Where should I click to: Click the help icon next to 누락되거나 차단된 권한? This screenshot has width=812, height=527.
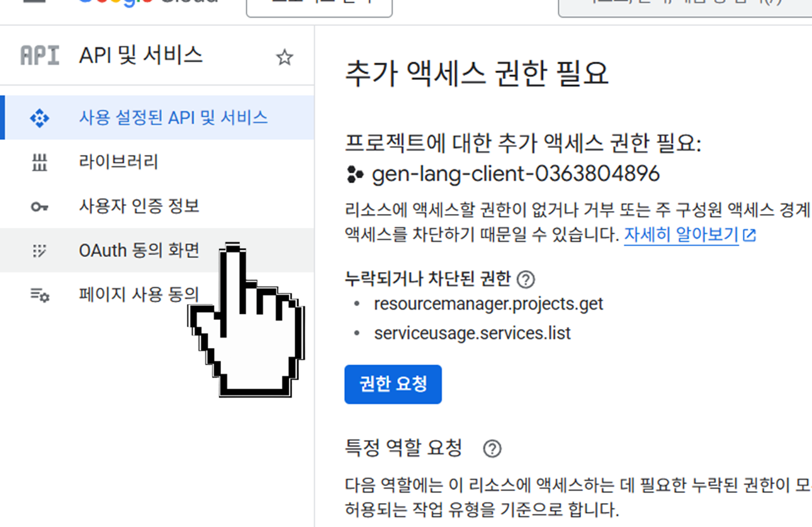525,279
